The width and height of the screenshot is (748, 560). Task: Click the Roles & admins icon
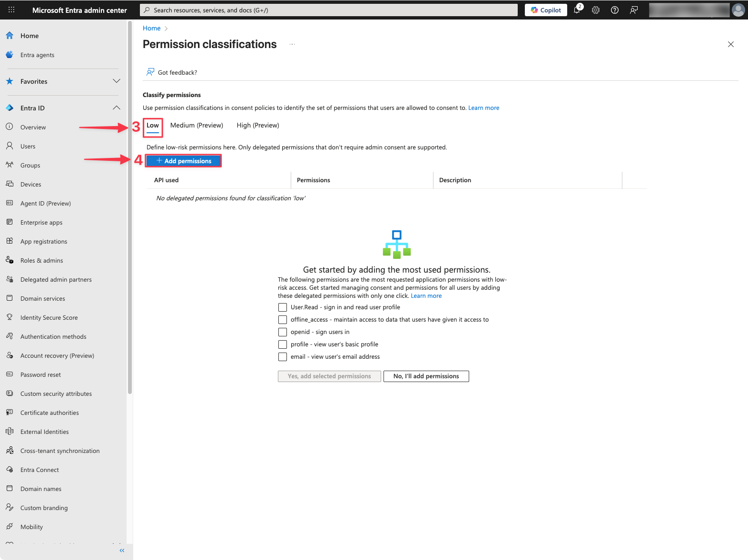click(10, 260)
